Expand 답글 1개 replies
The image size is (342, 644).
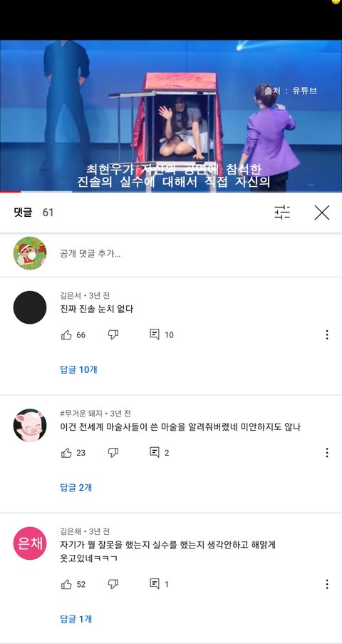[76, 619]
